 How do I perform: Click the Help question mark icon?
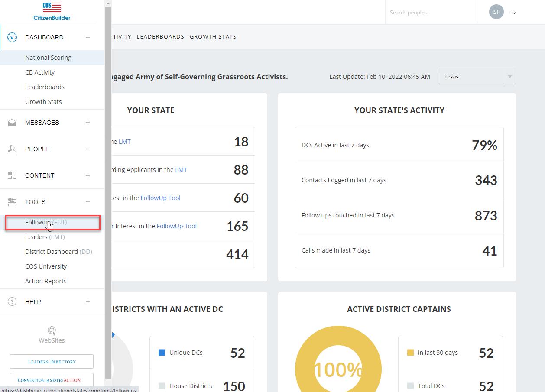(12, 302)
